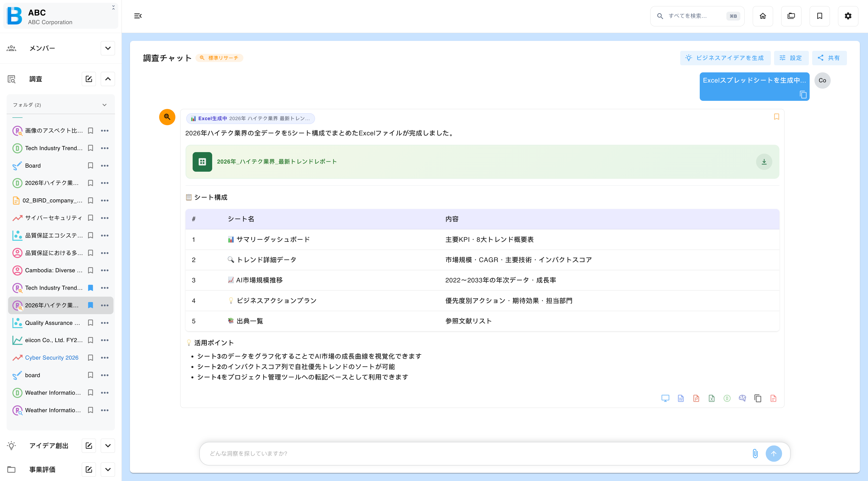Collapse the sidebar with the menu icon
Image resolution: width=868 pixels, height=481 pixels.
pyautogui.click(x=138, y=16)
